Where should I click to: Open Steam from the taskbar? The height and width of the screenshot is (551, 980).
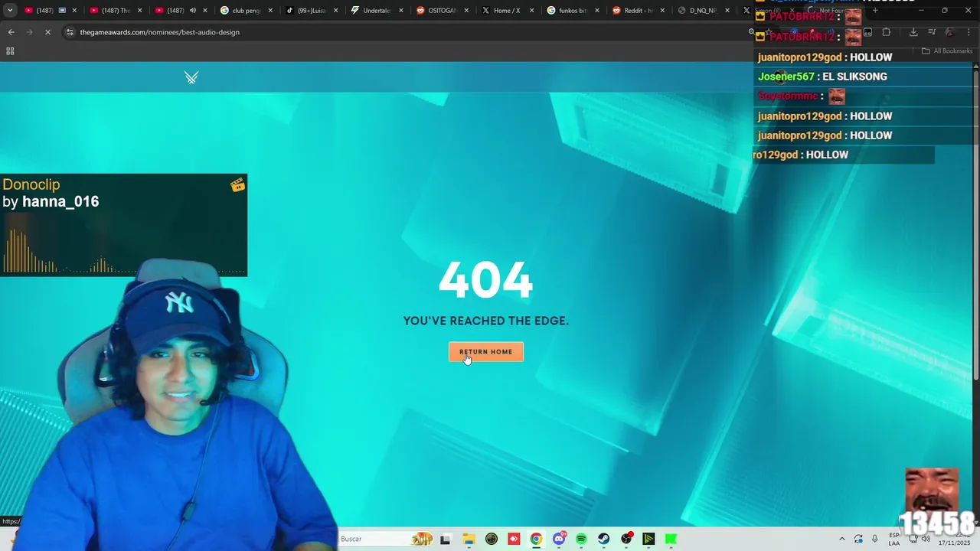coord(604,540)
